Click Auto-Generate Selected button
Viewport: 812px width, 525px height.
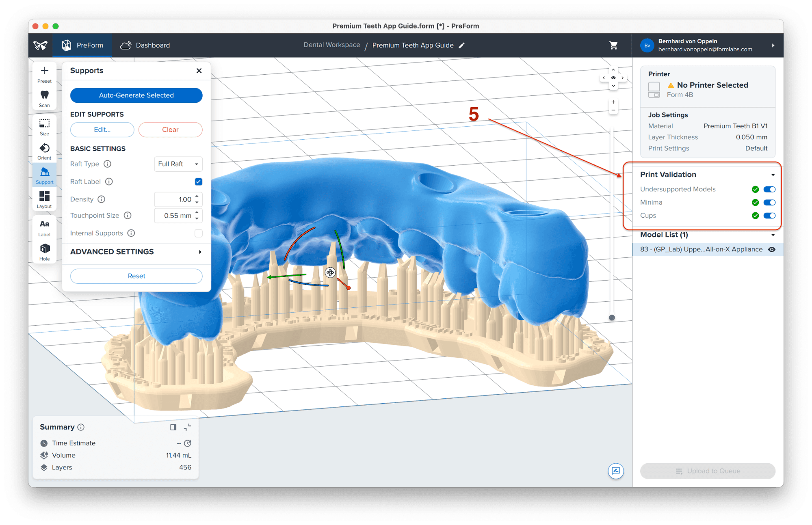click(136, 95)
